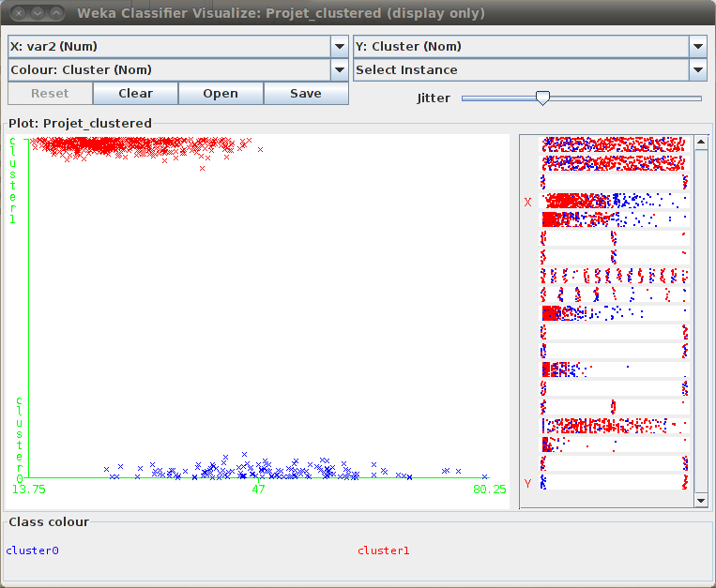Screen dimensions: 716x588
Task: Change the cluster0 class colour label
Action: (32, 550)
